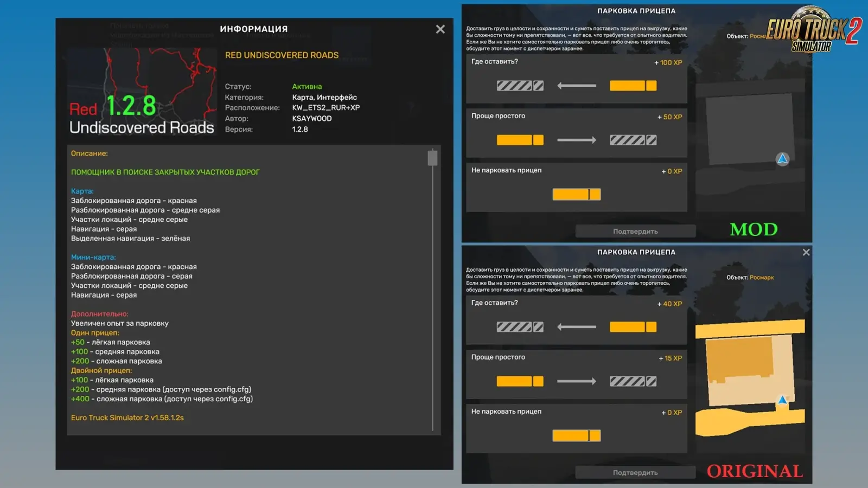868x488 pixels.
Task: Click the orange truck icon in ORIGINAL 'Проще простого' row
Action: 520,381
